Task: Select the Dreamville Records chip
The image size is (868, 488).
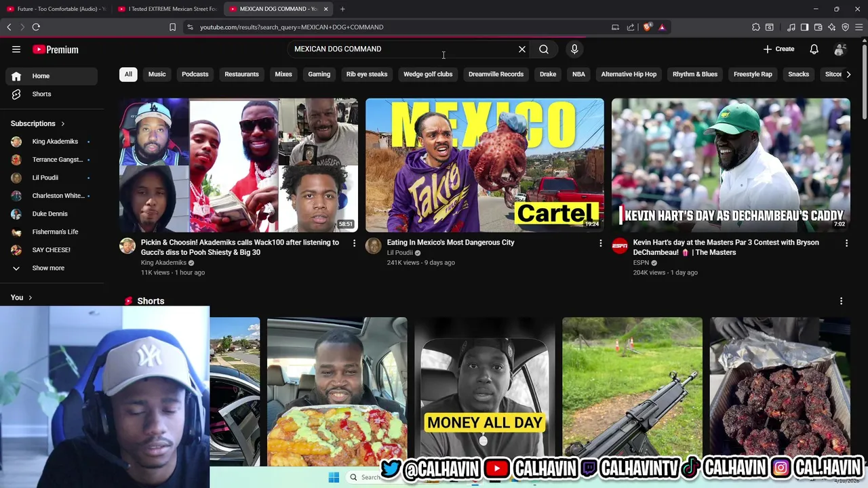Action: click(496, 75)
